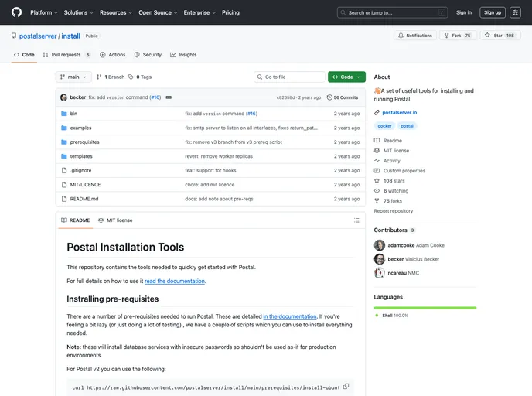Click the postal topic tag

(408, 126)
